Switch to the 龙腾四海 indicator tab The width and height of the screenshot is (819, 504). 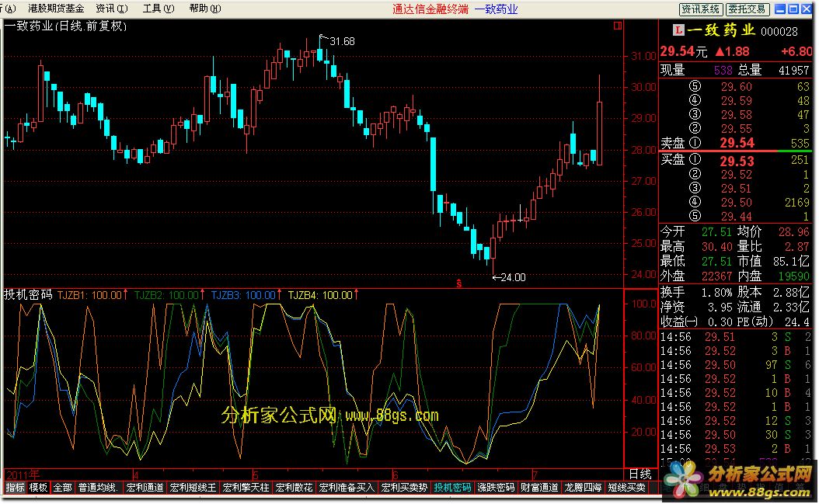pos(583,487)
